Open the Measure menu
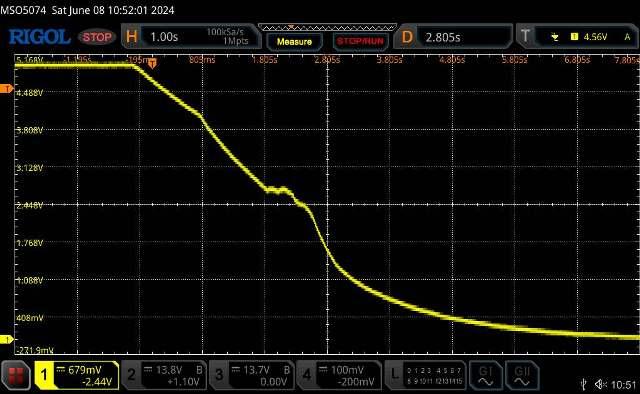 coord(294,42)
